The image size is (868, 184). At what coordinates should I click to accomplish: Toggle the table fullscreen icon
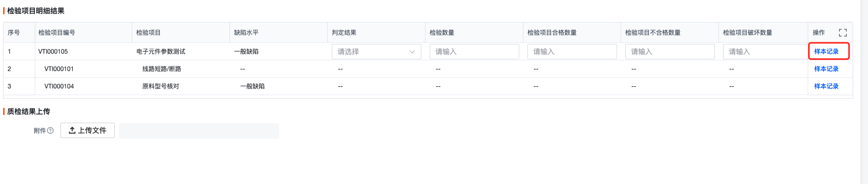842,33
